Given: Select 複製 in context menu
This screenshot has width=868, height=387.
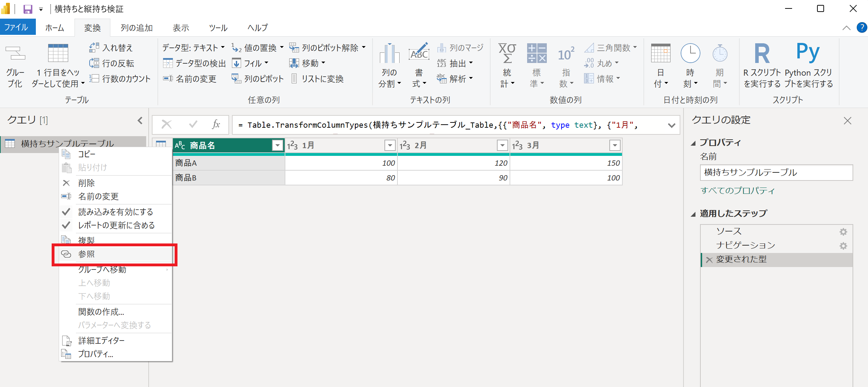Looking at the screenshot, I should pos(116,240).
